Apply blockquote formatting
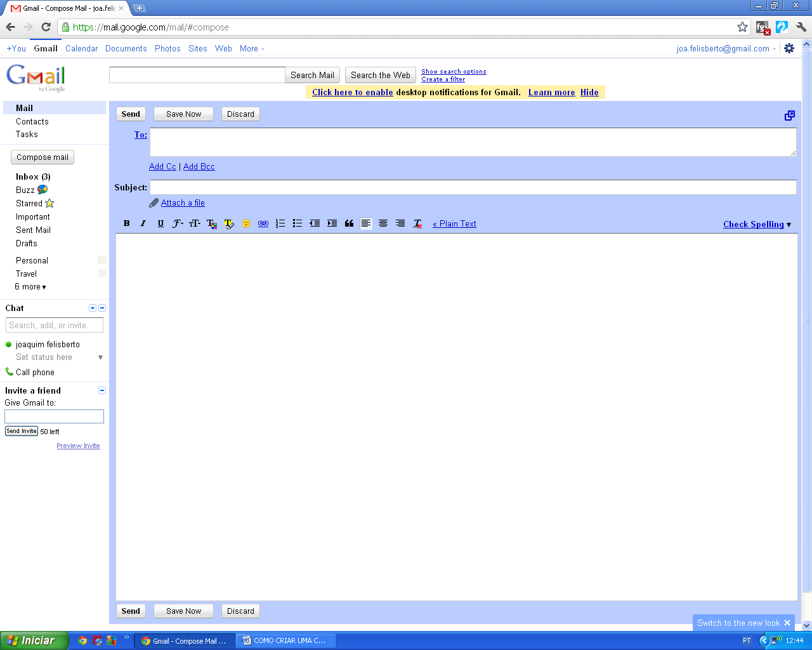The width and height of the screenshot is (812, 650). pos(349,223)
